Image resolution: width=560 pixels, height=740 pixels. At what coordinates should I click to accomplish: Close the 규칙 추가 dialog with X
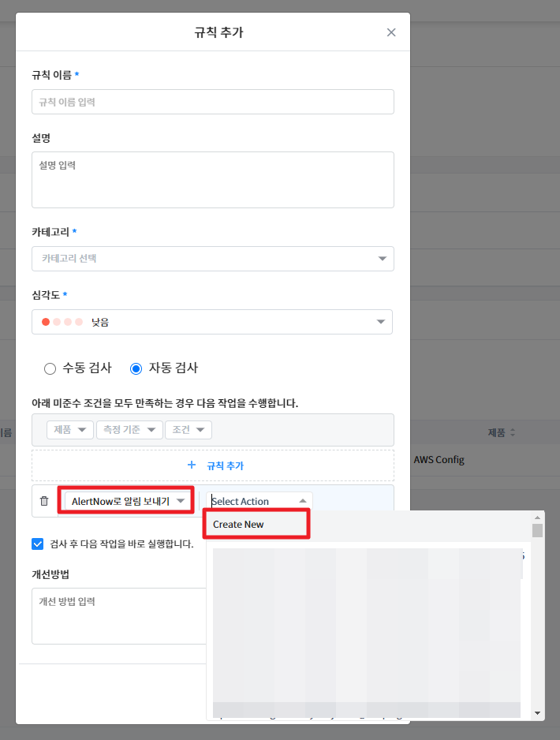[391, 32]
